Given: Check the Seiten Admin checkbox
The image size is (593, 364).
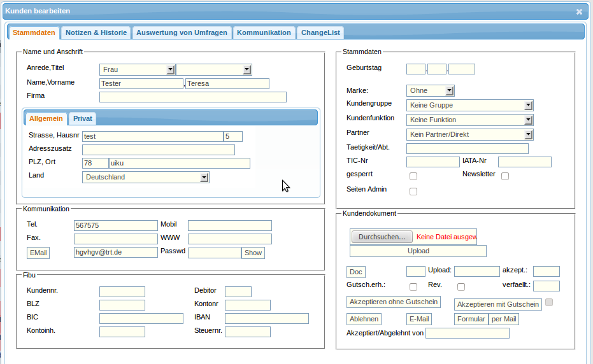Looking at the screenshot, I should coord(413,191).
